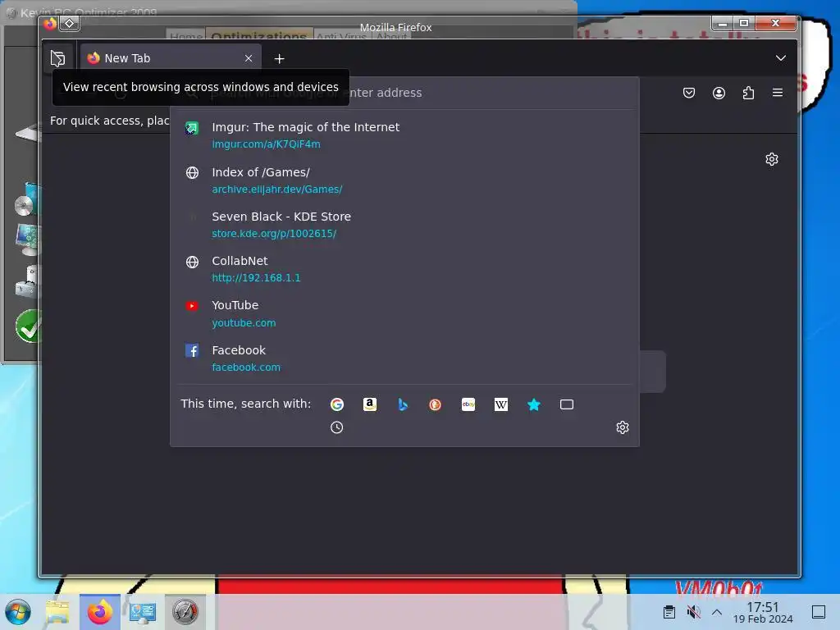Open the Facebook suggestion
This screenshot has height=630, width=840.
(x=404, y=358)
